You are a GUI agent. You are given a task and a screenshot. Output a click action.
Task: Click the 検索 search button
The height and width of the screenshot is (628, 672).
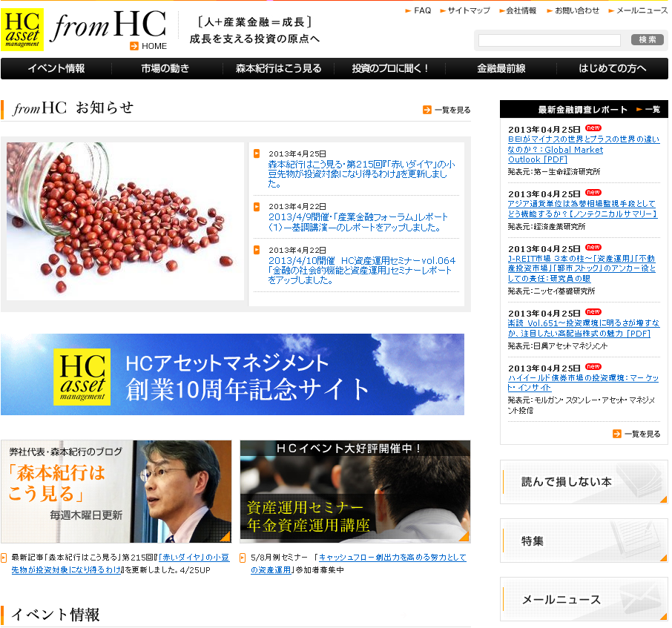click(649, 39)
